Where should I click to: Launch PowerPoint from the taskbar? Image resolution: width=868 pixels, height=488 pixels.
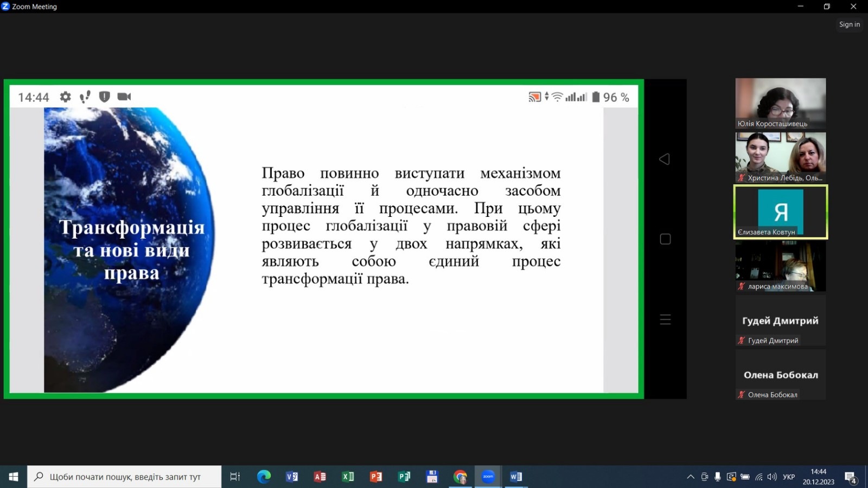tap(375, 477)
